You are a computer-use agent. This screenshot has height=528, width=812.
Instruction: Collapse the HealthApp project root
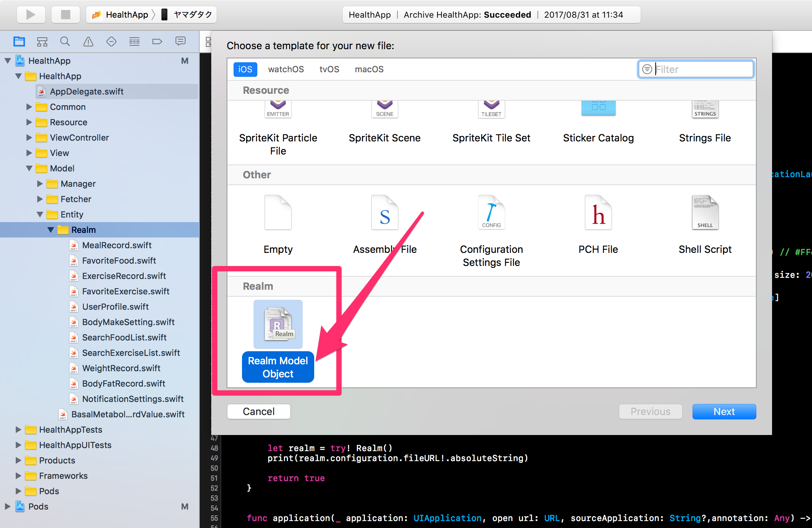(x=7, y=61)
